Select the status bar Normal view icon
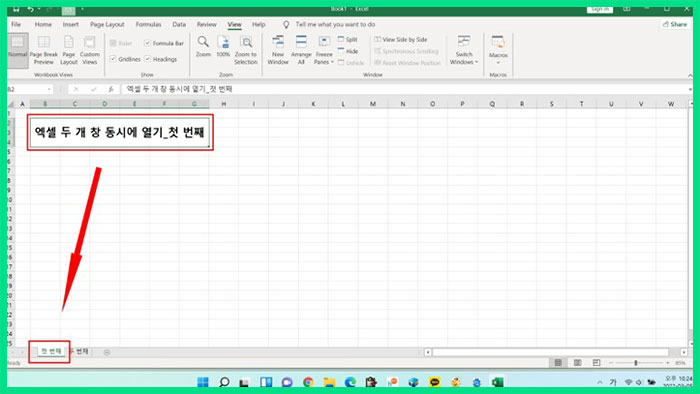Screen dimensions: 700x394 pyautogui.click(x=558, y=363)
